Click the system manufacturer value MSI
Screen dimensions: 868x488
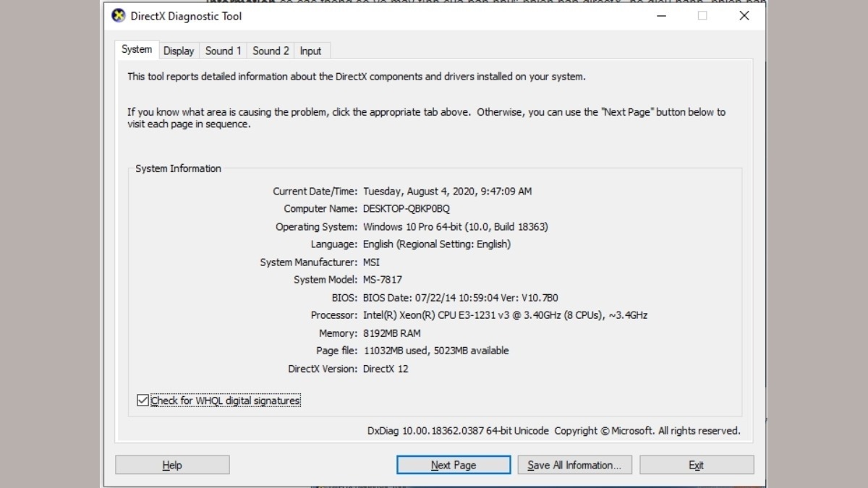click(372, 262)
